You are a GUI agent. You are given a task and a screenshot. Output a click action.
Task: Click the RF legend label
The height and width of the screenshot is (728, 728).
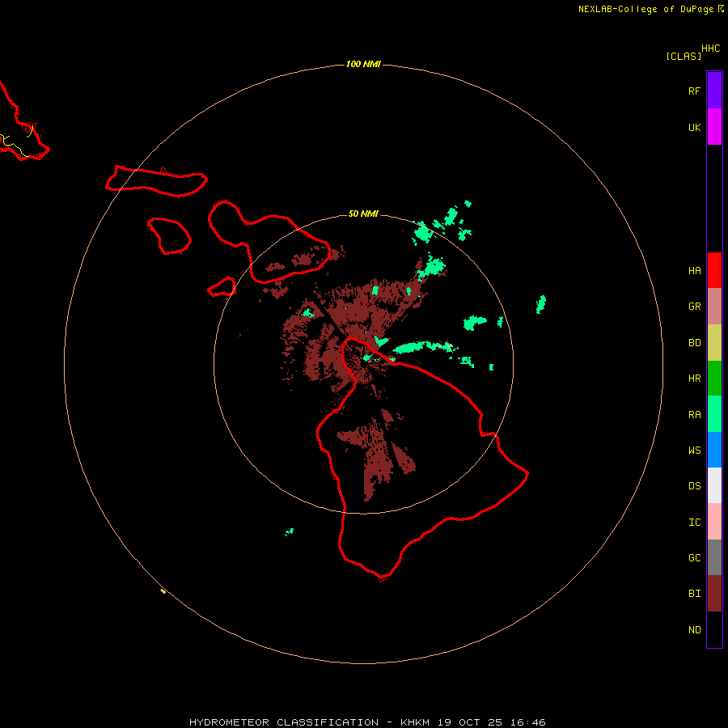pos(694,91)
